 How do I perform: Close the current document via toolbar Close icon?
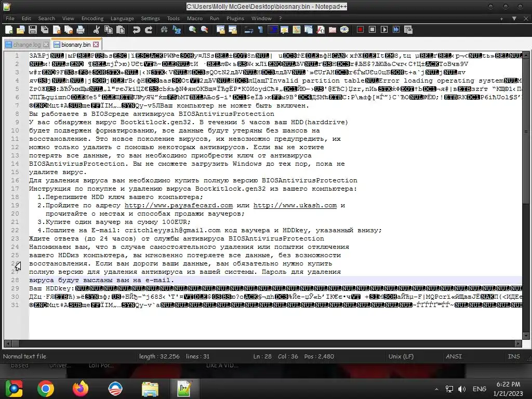(57, 30)
